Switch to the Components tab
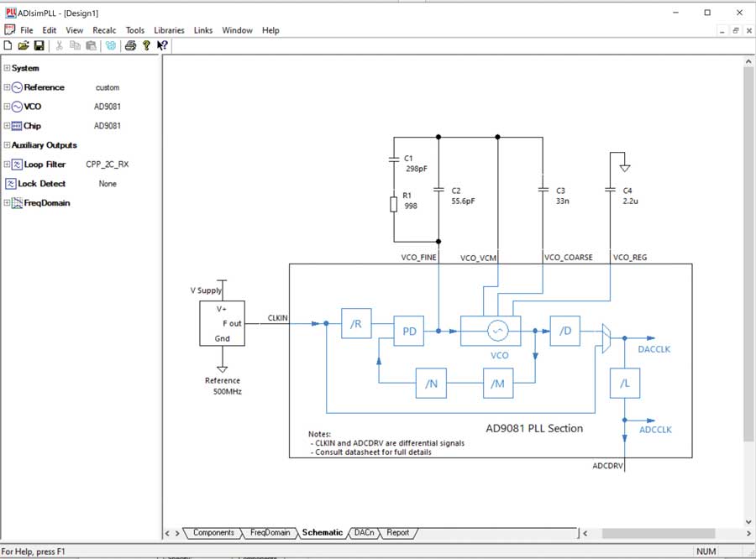 click(213, 532)
